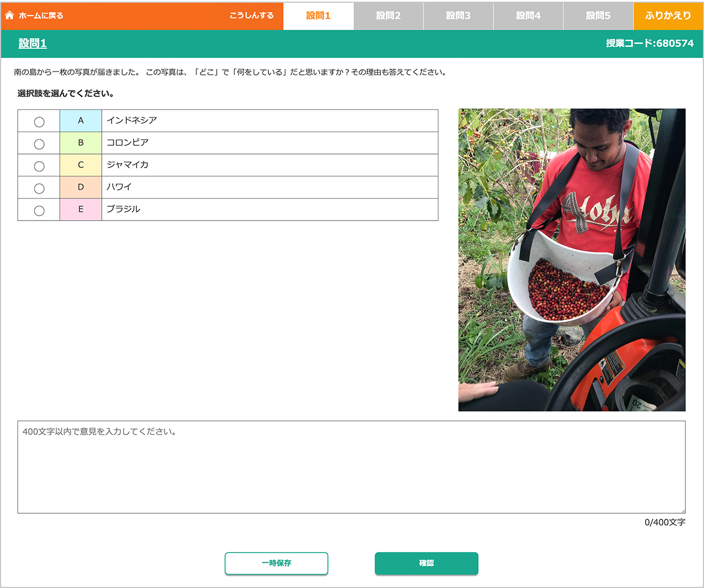The height and width of the screenshot is (588, 704).
Task: Click こうしんする to refresh
Action: (251, 15)
